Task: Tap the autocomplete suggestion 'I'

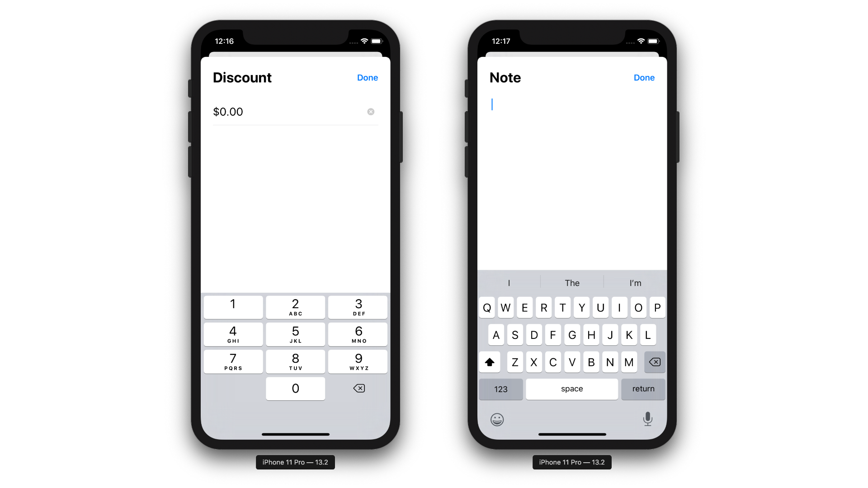Action: point(509,282)
